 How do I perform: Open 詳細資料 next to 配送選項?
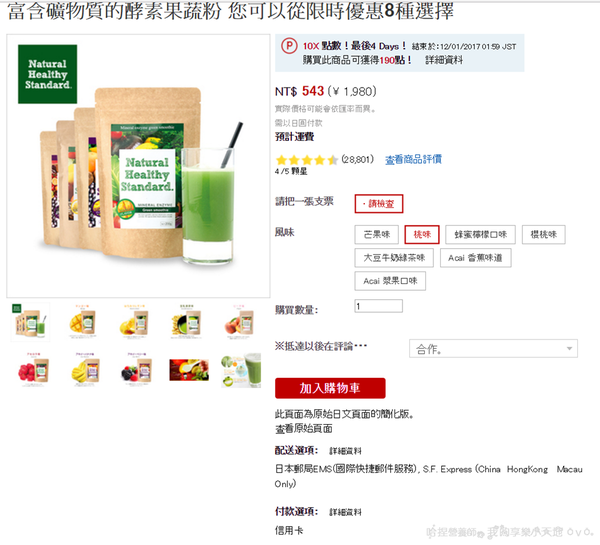pos(345,451)
